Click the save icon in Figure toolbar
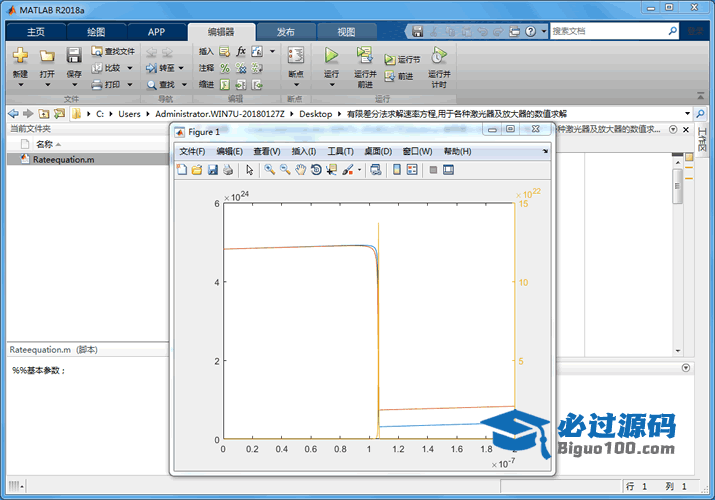The width and height of the screenshot is (715, 500). click(x=213, y=170)
